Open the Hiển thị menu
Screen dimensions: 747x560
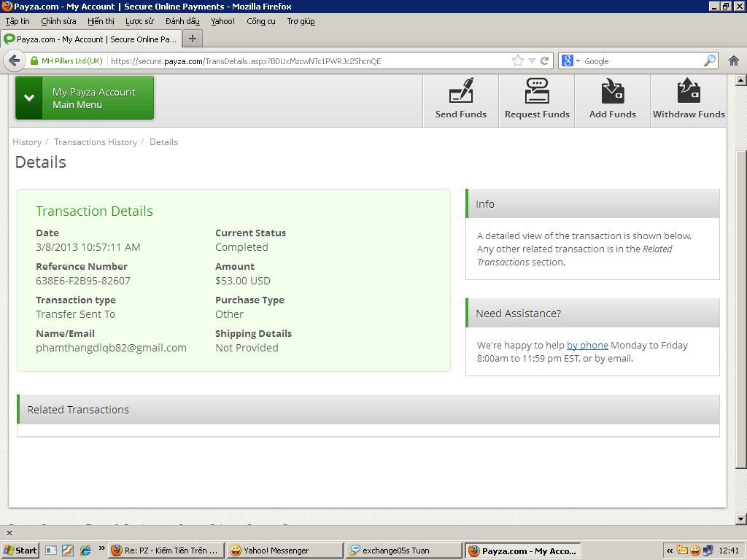(x=101, y=21)
